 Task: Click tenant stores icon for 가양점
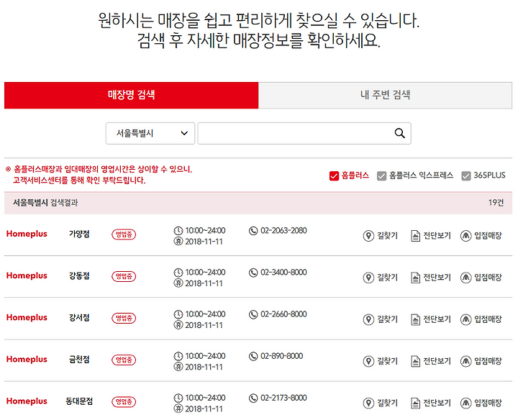click(465, 236)
